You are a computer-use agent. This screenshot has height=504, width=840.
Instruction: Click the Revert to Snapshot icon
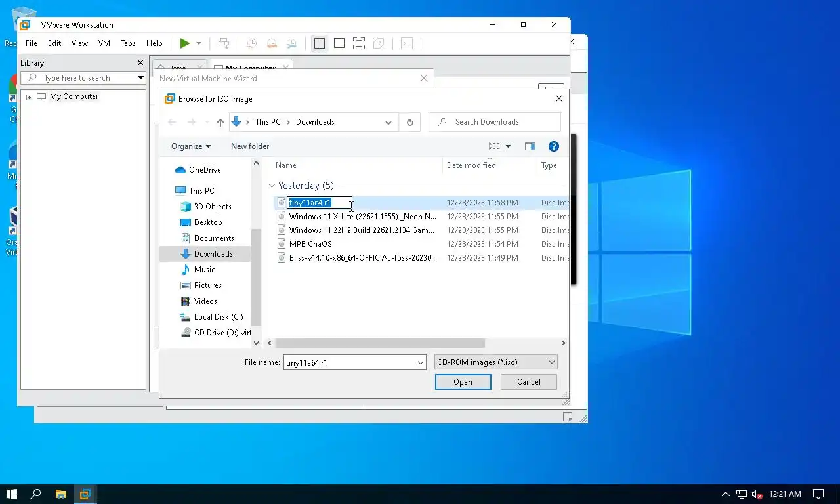(x=272, y=43)
